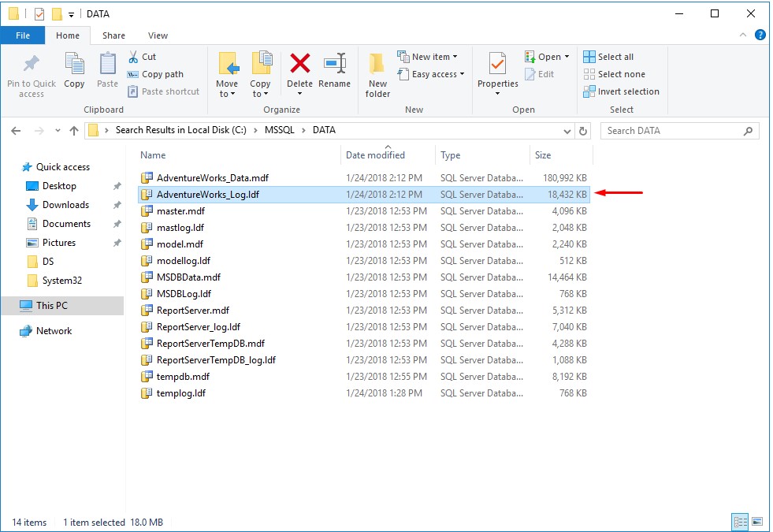Screen dimensions: 773x532
Task: Switch to the View ribbon tab
Action: [x=158, y=35]
